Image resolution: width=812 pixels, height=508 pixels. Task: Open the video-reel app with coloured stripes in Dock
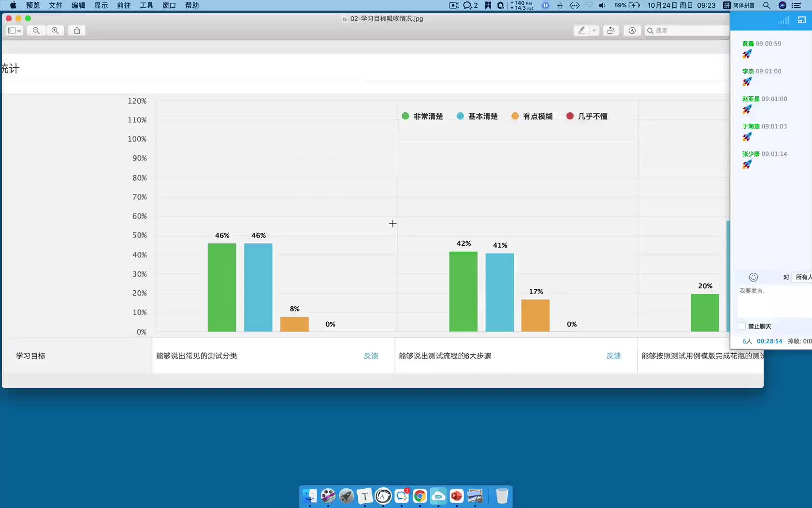[x=328, y=496]
